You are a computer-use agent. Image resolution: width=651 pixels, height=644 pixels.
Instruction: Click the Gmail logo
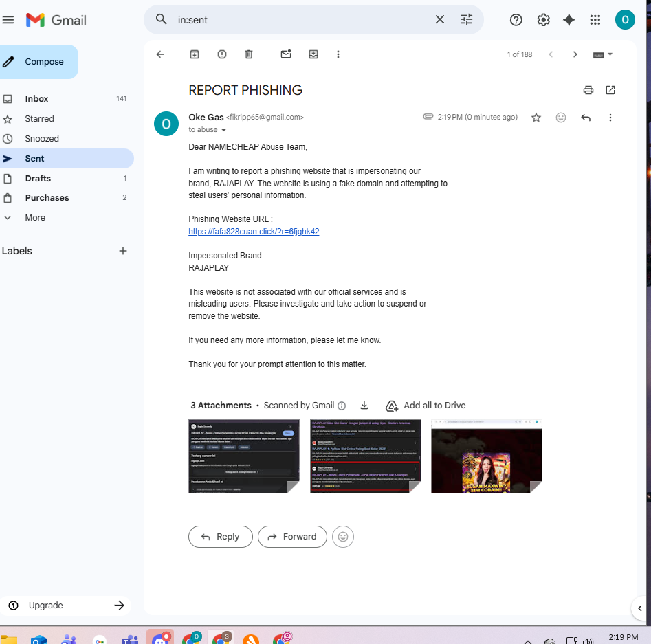click(56, 20)
